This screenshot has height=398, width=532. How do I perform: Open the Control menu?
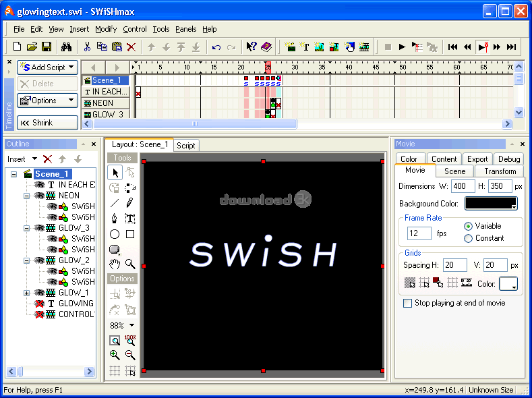[x=135, y=29]
